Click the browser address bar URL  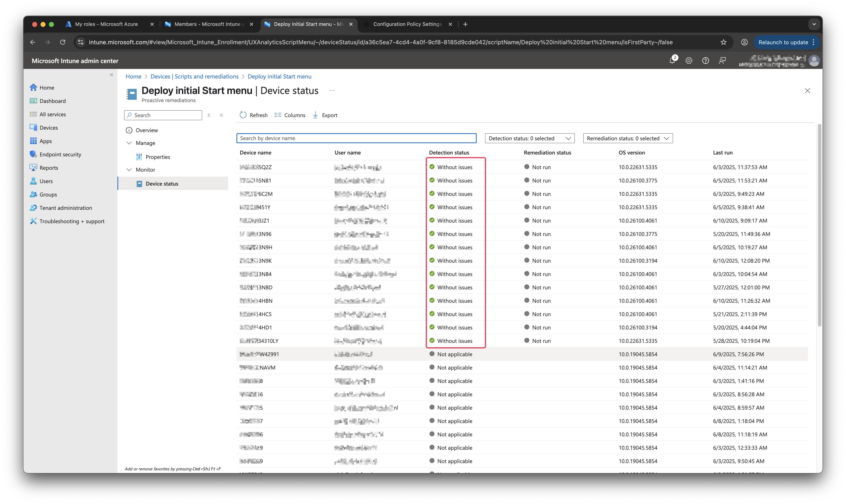click(x=381, y=42)
